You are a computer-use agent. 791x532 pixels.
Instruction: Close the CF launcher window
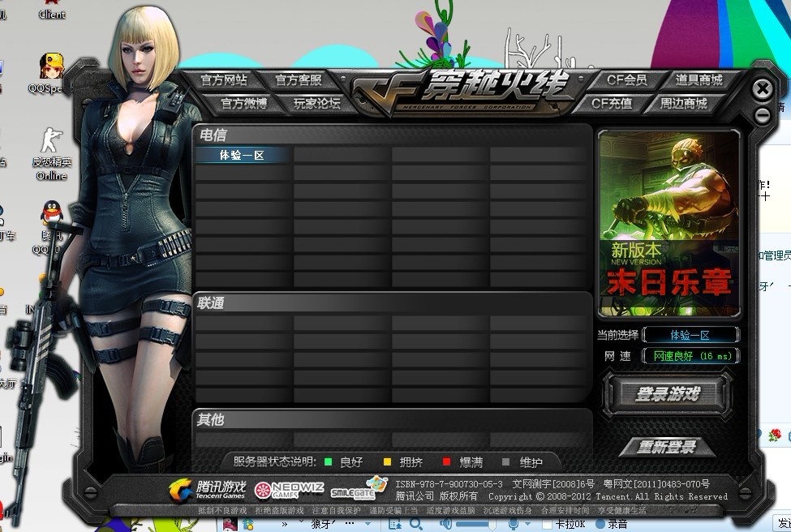click(763, 89)
